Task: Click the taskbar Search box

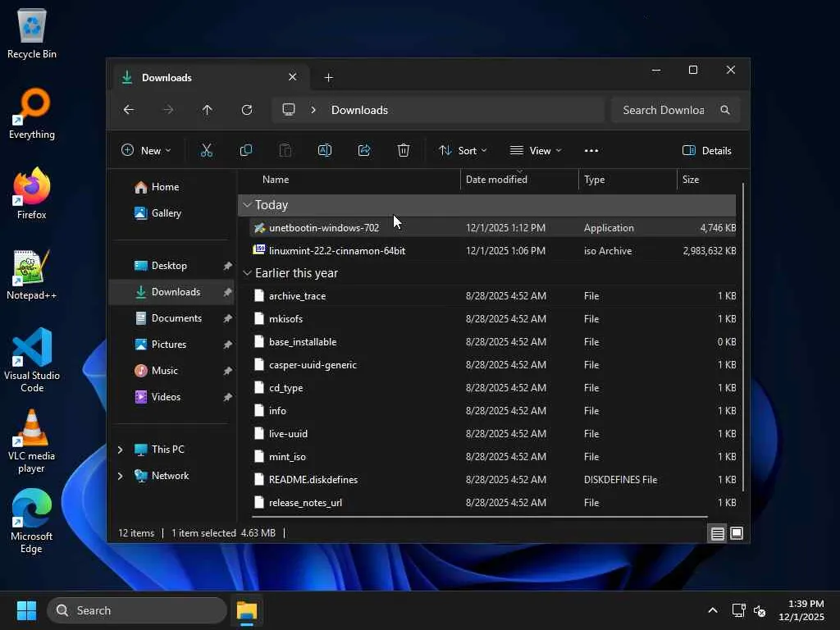Action: (x=137, y=610)
